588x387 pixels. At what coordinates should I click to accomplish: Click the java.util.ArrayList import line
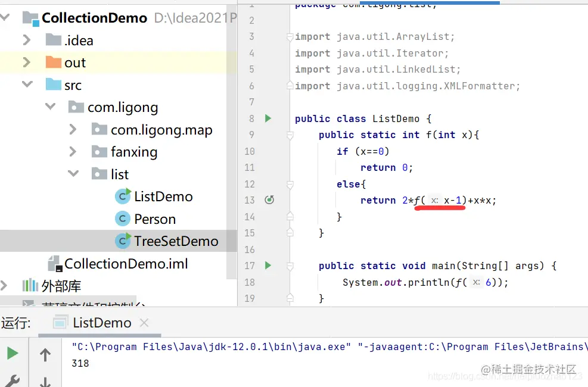(375, 37)
